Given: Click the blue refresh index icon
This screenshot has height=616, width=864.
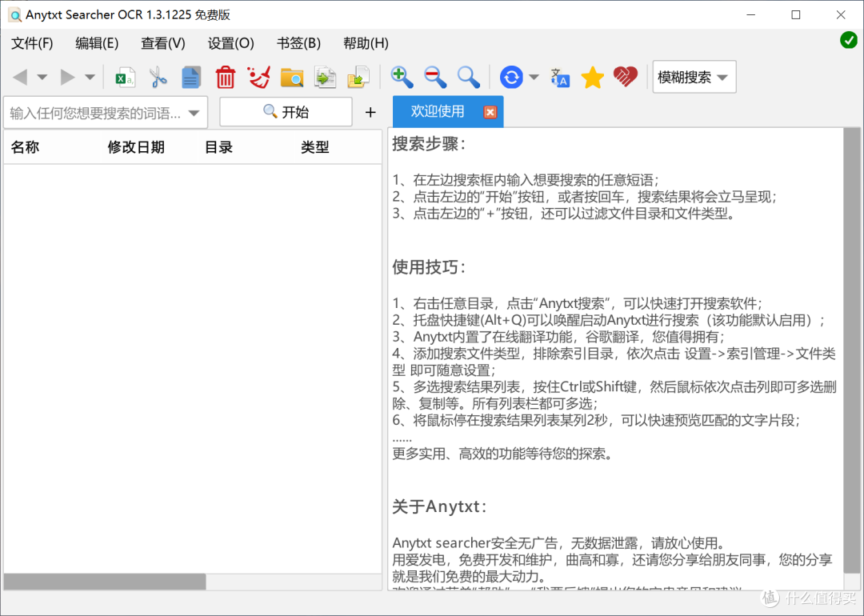Looking at the screenshot, I should coord(511,77).
